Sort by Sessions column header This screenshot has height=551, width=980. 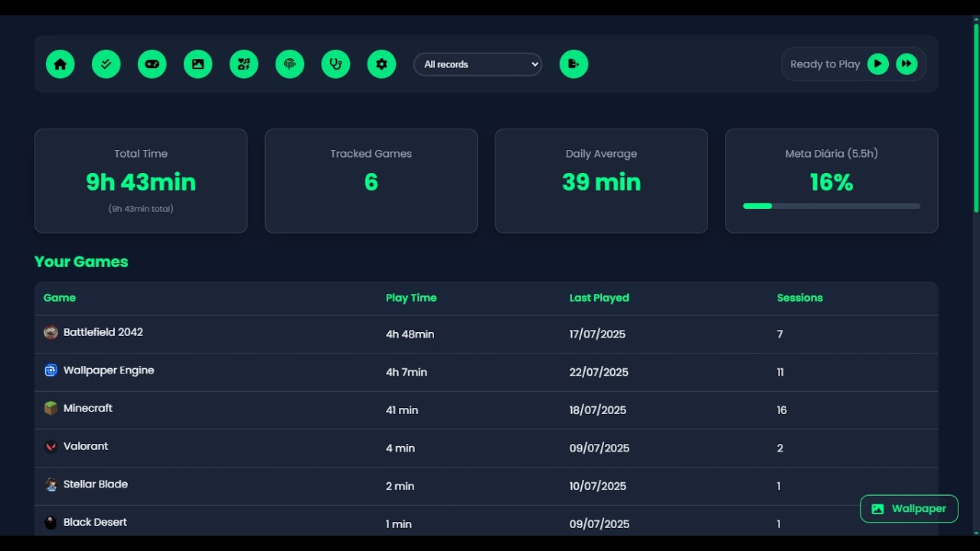click(799, 298)
